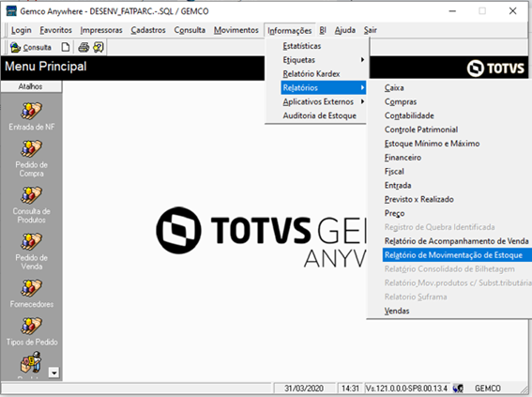This screenshot has height=397, width=532.
Task: Select Auditoria de Estoque entry
Action: 320,115
